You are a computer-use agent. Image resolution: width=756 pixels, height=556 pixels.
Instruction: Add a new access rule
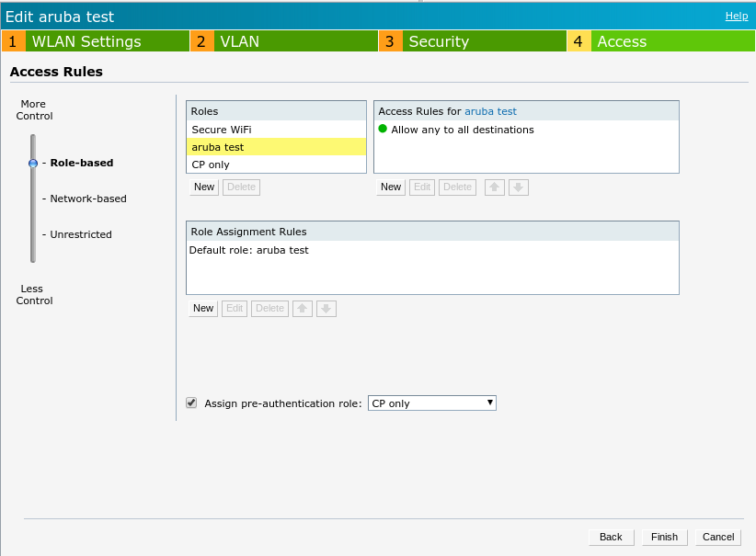point(390,187)
